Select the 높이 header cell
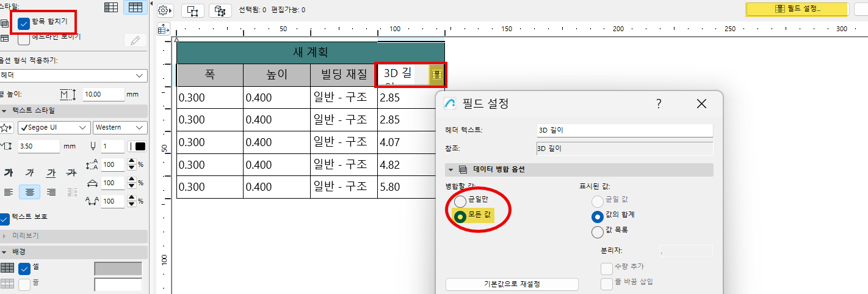The image size is (868, 294). pyautogui.click(x=277, y=75)
